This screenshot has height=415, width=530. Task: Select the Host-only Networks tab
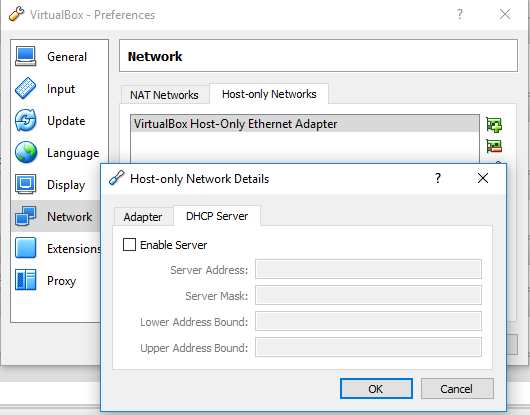click(x=269, y=94)
